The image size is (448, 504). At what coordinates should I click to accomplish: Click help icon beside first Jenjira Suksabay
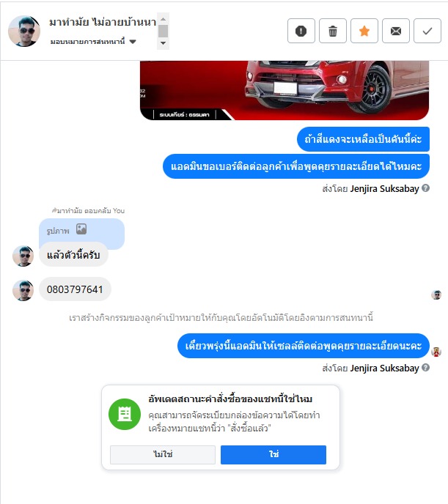coord(425,188)
